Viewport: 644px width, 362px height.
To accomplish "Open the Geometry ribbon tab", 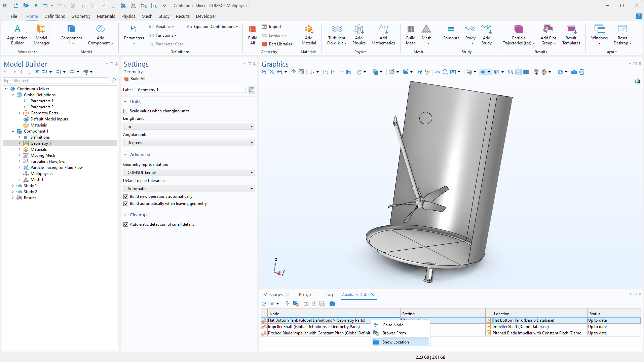I will pos(81,16).
